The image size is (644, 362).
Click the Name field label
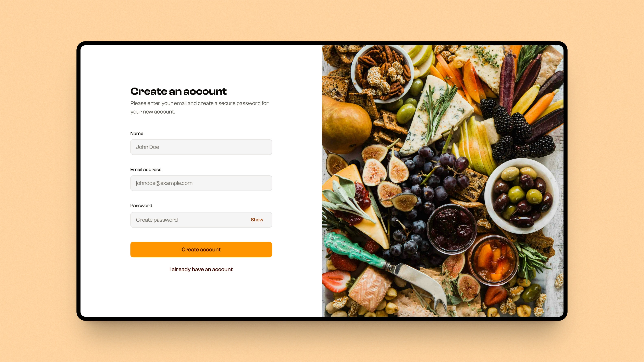point(137,133)
